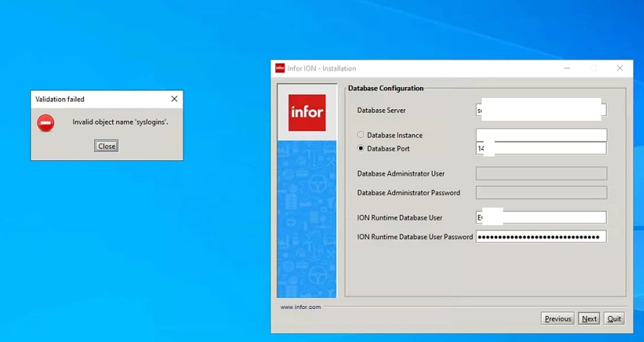
Task: Exit the installer with the Quit button
Action: [x=614, y=319]
